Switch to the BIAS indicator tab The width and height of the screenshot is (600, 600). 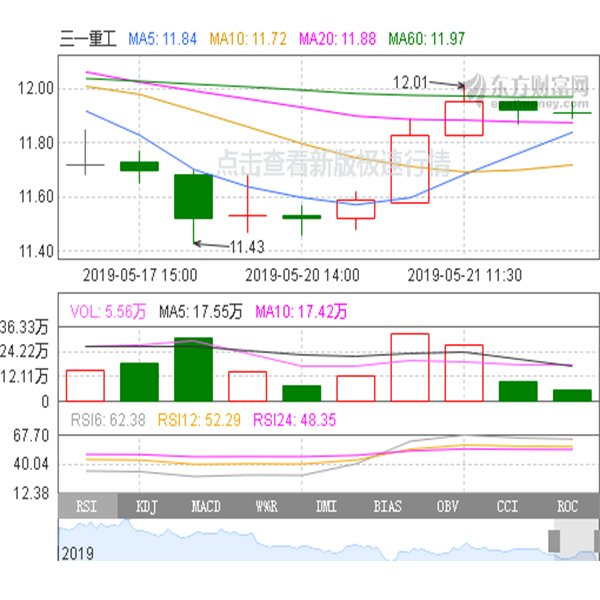(386, 506)
